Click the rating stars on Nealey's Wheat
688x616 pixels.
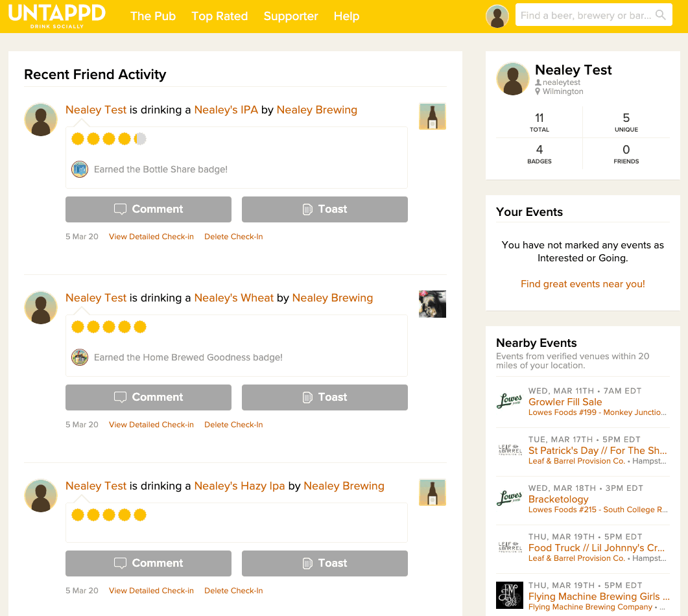109,327
